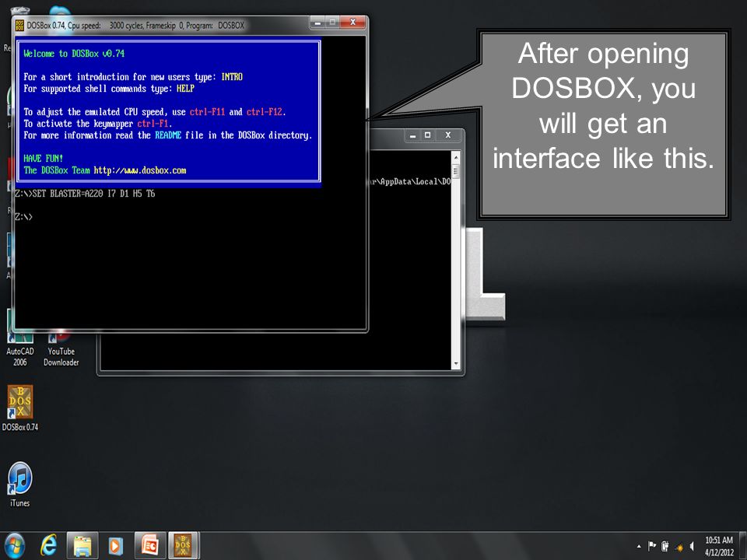Click the empty Z:\> prompt line

[x=23, y=217]
